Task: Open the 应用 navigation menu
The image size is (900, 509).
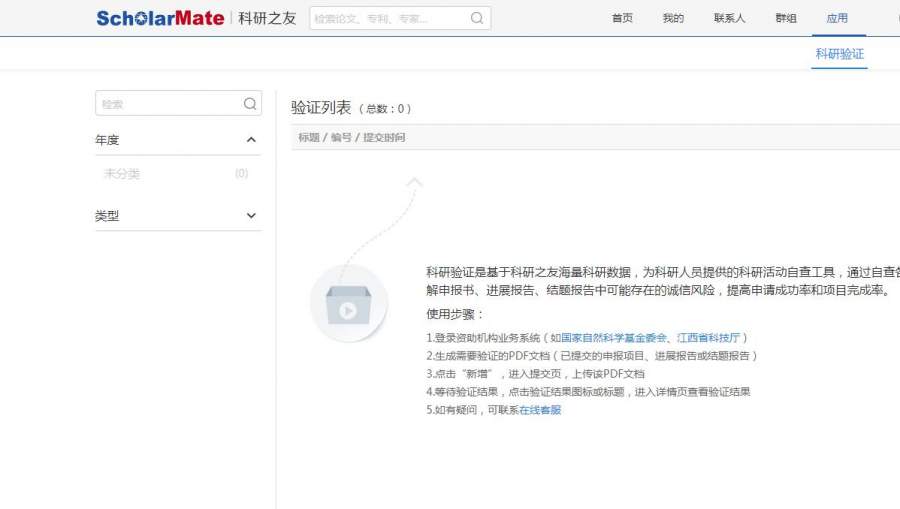Action: point(837,18)
